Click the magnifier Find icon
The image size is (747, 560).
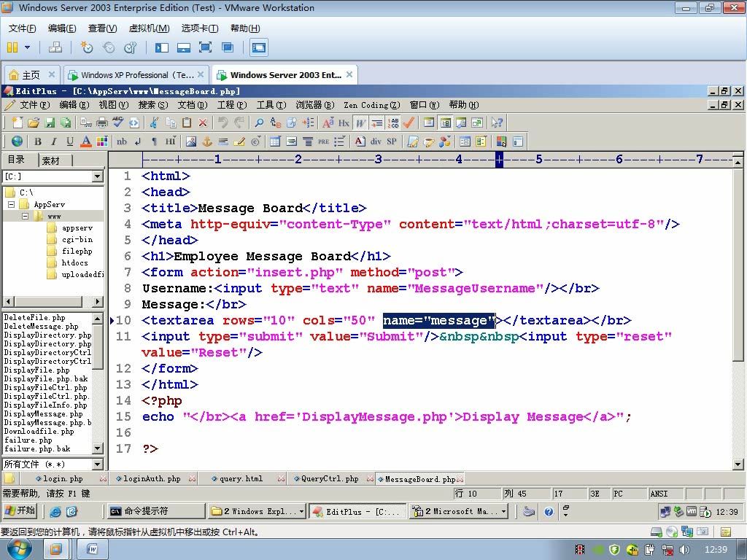pyautogui.click(x=259, y=123)
